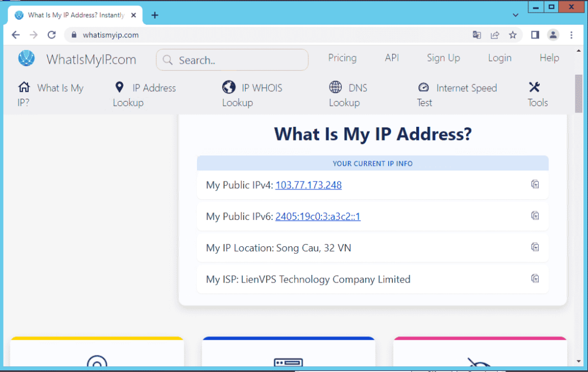Open the Chrome three-dot menu
This screenshot has width=588, height=372.
(x=571, y=35)
